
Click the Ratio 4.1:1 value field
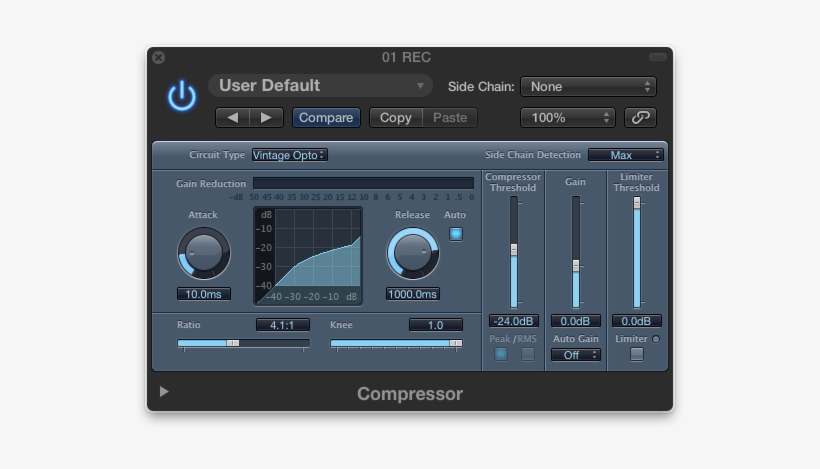coord(282,325)
